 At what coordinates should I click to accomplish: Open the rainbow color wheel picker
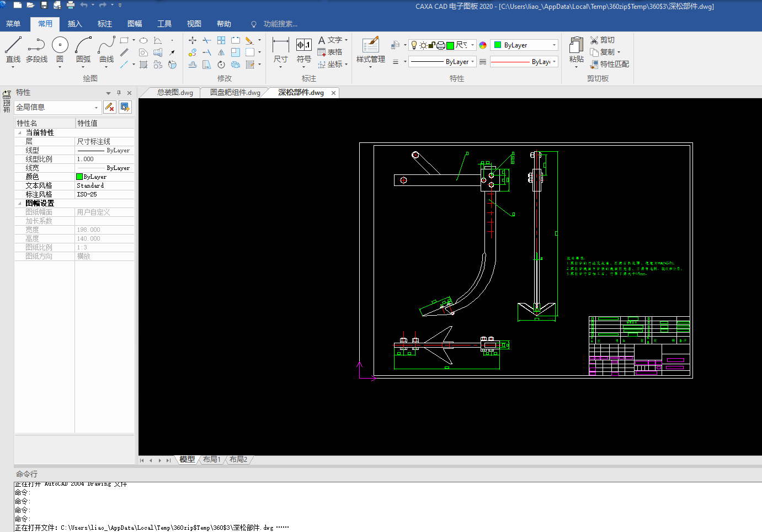coord(483,45)
